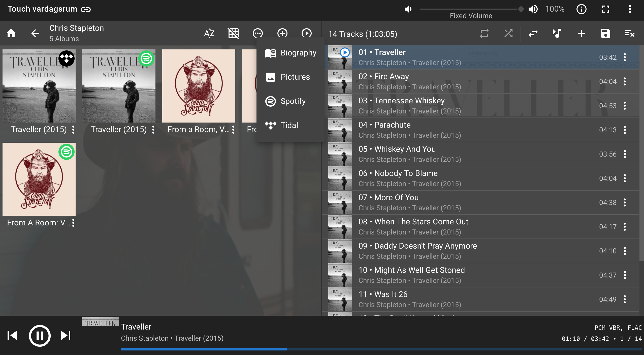Open options for track More Of You

tap(625, 203)
